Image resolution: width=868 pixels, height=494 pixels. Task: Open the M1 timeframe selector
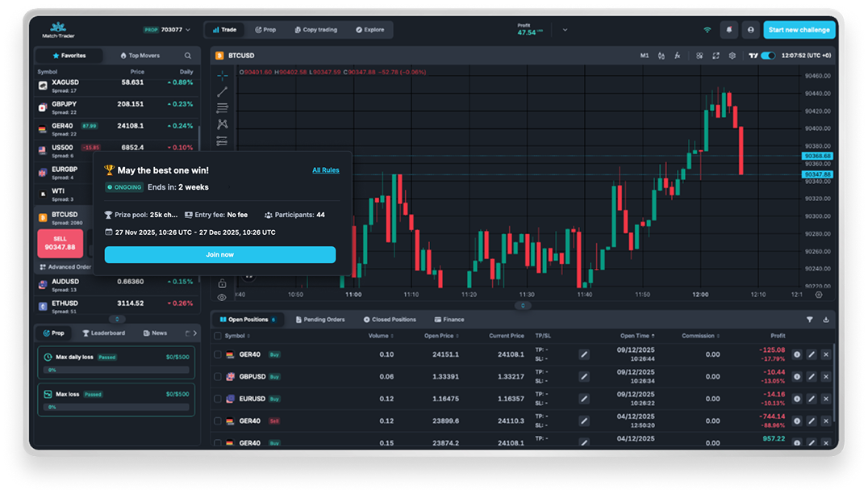point(644,56)
